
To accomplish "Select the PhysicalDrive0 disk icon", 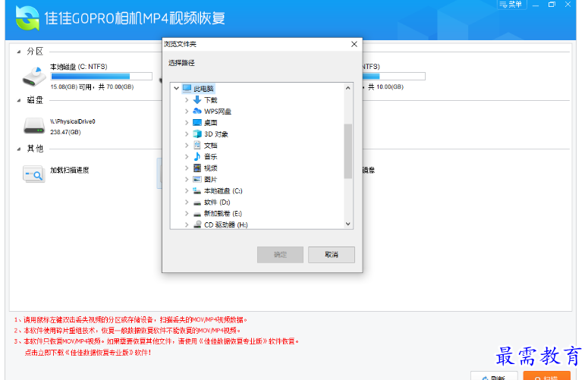I will [34, 126].
